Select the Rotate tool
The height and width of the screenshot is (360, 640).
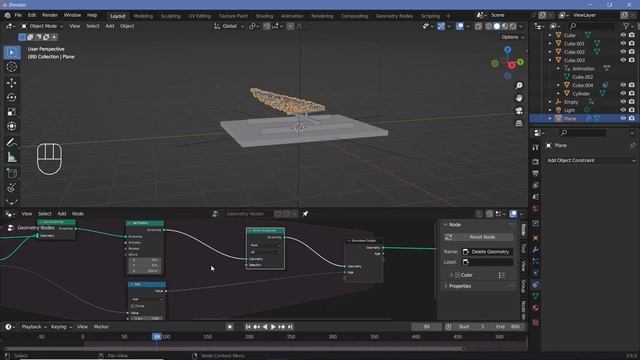tap(12, 97)
